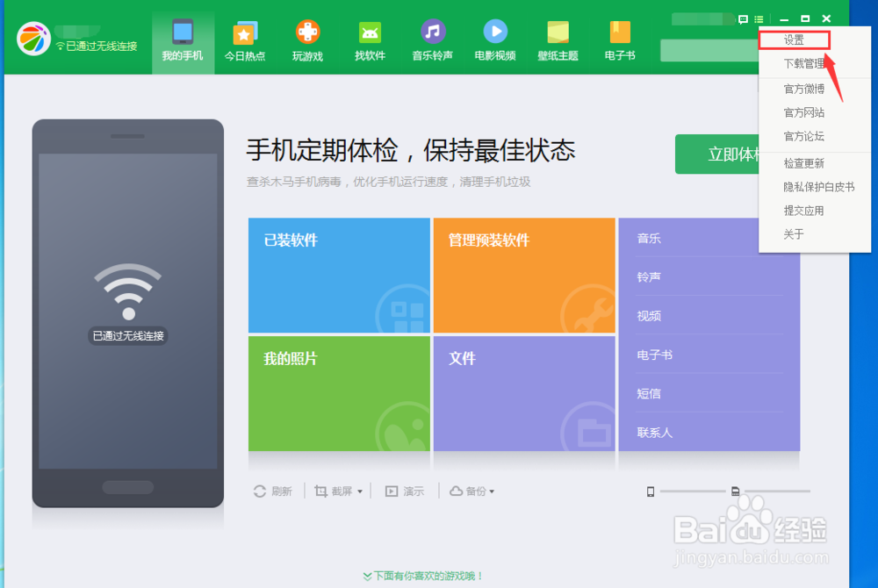This screenshot has height=588, width=878.
Task: Open the 我的照片 tile
Action: click(339, 393)
